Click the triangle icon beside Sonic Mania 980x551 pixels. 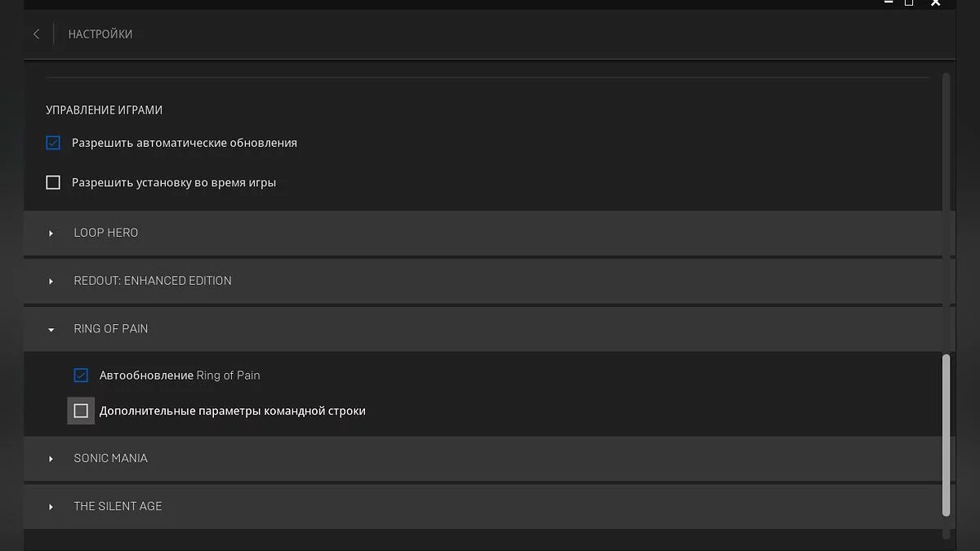(51, 459)
